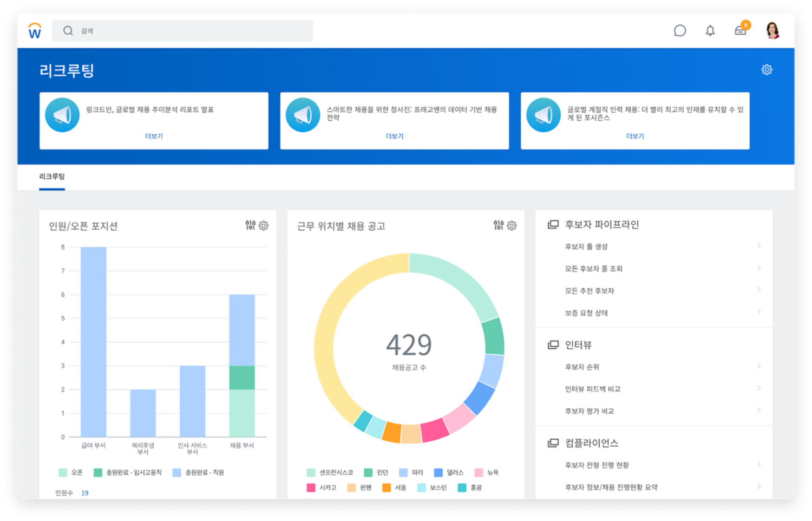Click the 런던 legend swatch
Image resolution: width=812 pixels, height=521 pixels.
tap(368, 473)
